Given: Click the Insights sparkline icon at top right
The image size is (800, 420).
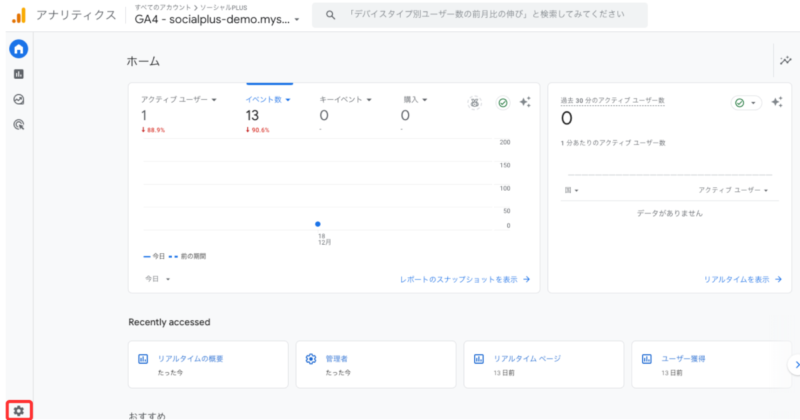Looking at the screenshot, I should [785, 61].
